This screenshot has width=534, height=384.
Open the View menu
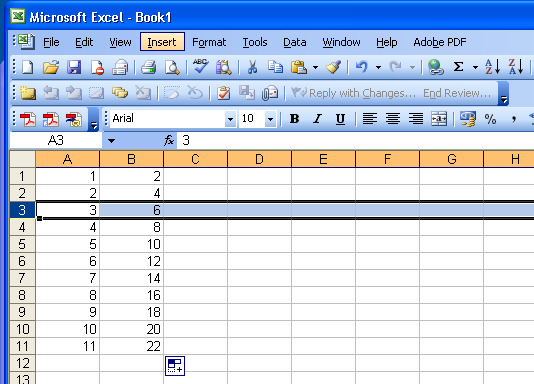120,42
